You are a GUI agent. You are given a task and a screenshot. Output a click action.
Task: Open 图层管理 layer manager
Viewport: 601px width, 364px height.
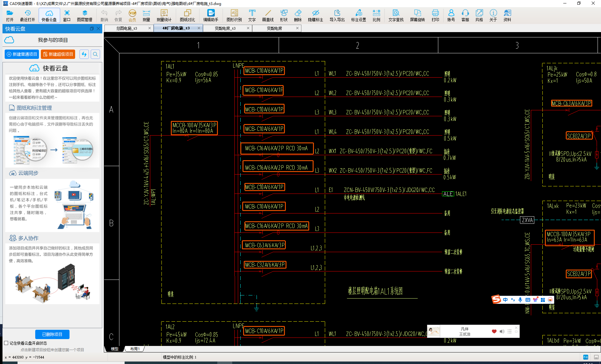(84, 15)
